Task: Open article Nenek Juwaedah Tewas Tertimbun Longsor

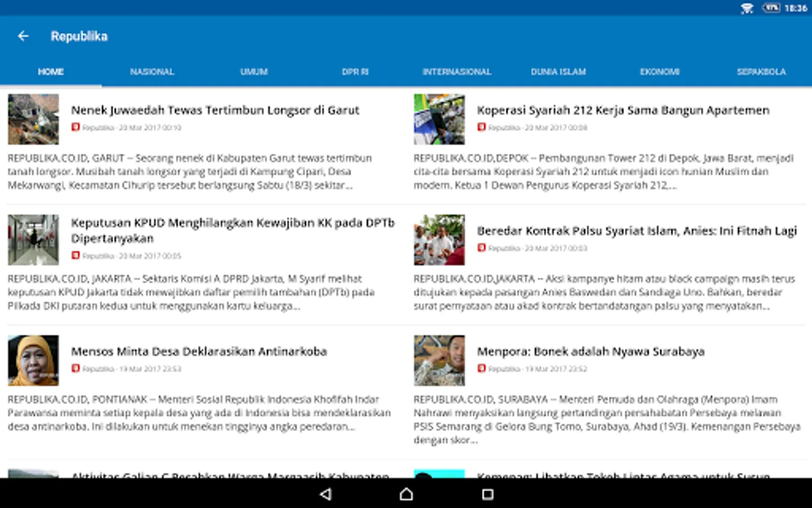Action: pos(215,110)
